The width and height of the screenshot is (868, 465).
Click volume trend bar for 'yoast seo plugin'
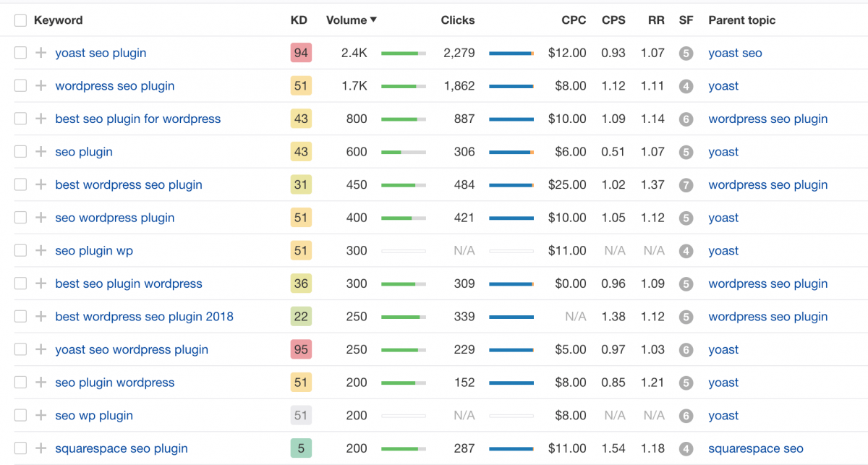(x=404, y=54)
